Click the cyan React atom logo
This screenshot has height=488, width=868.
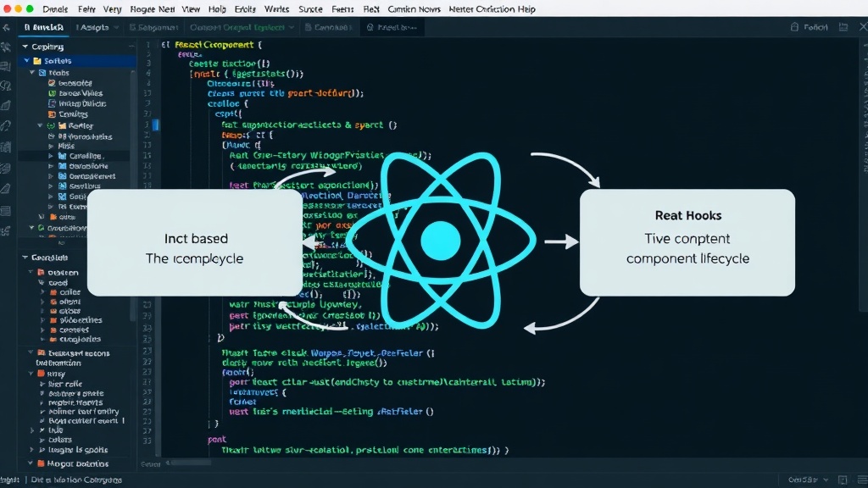click(441, 241)
